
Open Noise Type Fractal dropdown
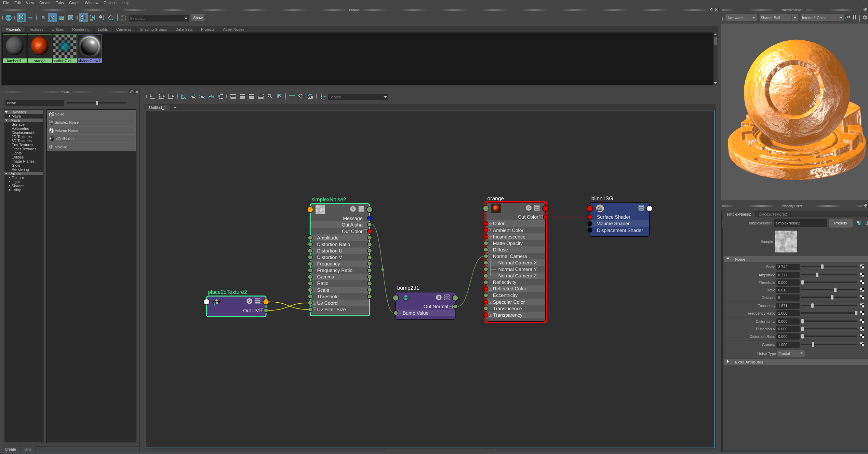coord(790,354)
